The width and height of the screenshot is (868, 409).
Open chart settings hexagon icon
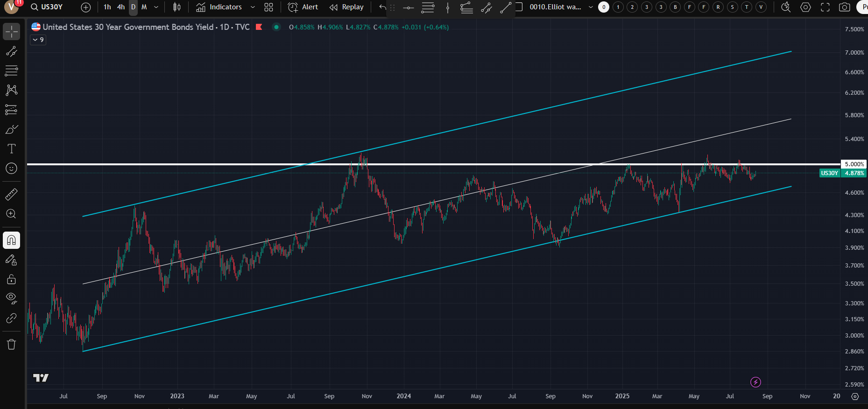tap(805, 7)
